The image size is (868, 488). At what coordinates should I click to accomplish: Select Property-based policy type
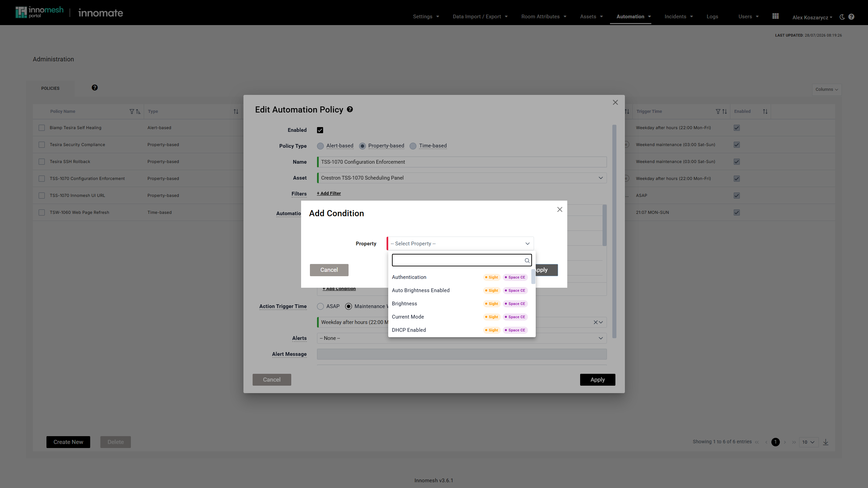click(x=362, y=146)
